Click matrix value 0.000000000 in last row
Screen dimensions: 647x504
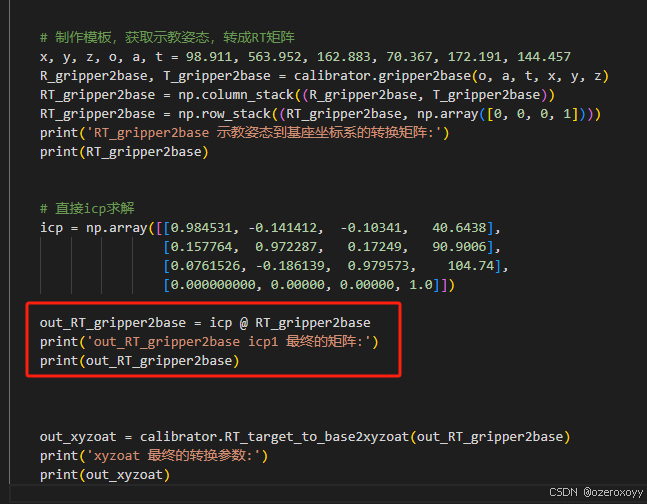click(x=213, y=285)
